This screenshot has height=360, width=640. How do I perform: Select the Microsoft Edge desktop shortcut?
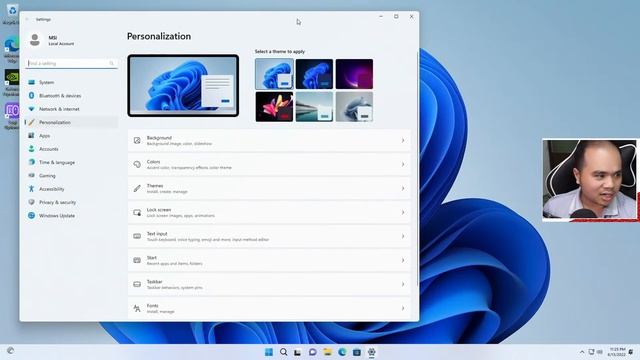click(11, 49)
